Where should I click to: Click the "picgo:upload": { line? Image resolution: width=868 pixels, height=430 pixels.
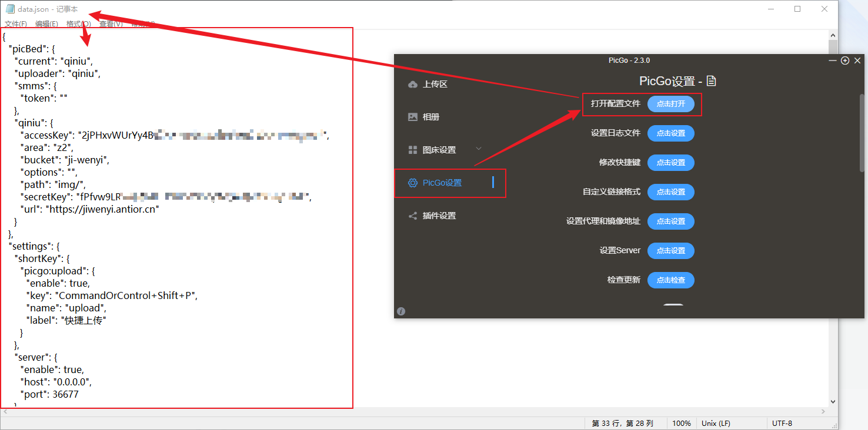click(x=57, y=271)
